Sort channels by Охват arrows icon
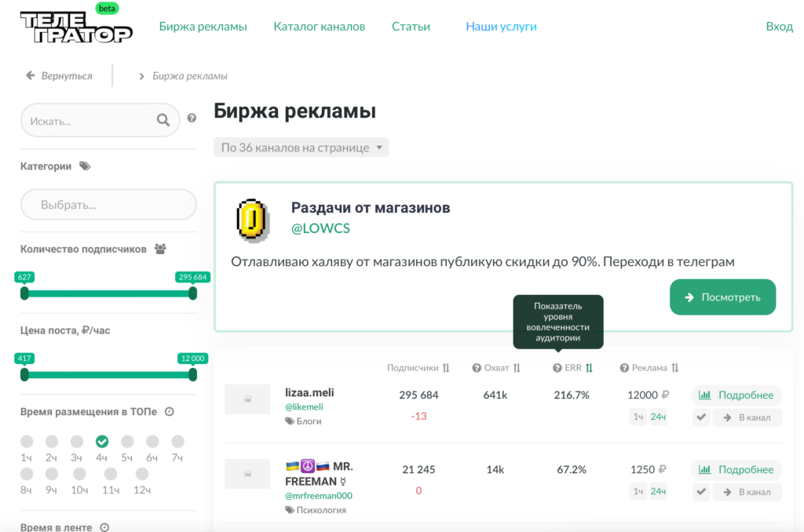 click(x=517, y=368)
